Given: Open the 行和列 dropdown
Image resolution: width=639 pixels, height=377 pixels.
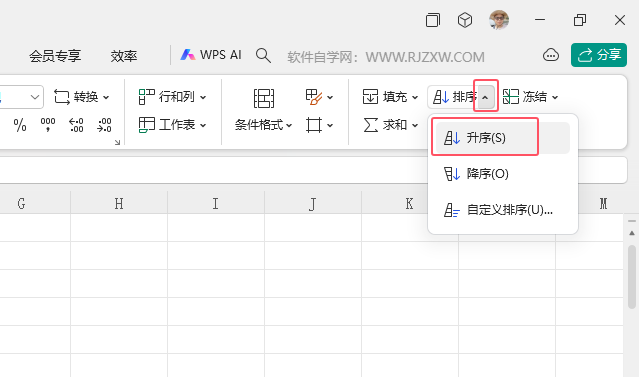Looking at the screenshot, I should click(172, 97).
